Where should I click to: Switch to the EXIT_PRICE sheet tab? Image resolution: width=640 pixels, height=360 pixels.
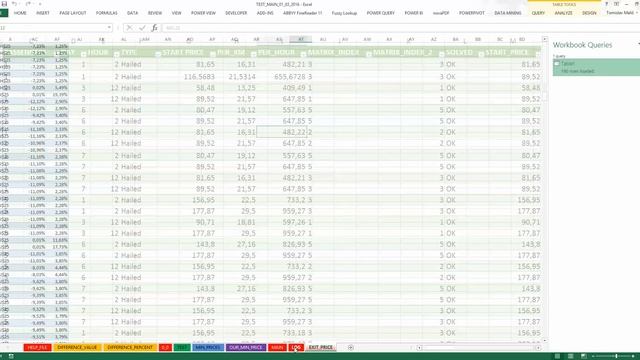321,347
